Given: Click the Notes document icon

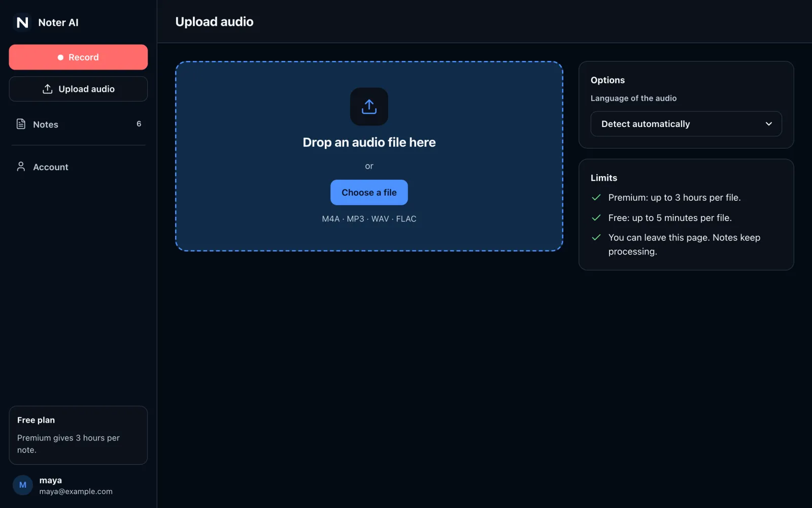Looking at the screenshot, I should click(x=21, y=124).
